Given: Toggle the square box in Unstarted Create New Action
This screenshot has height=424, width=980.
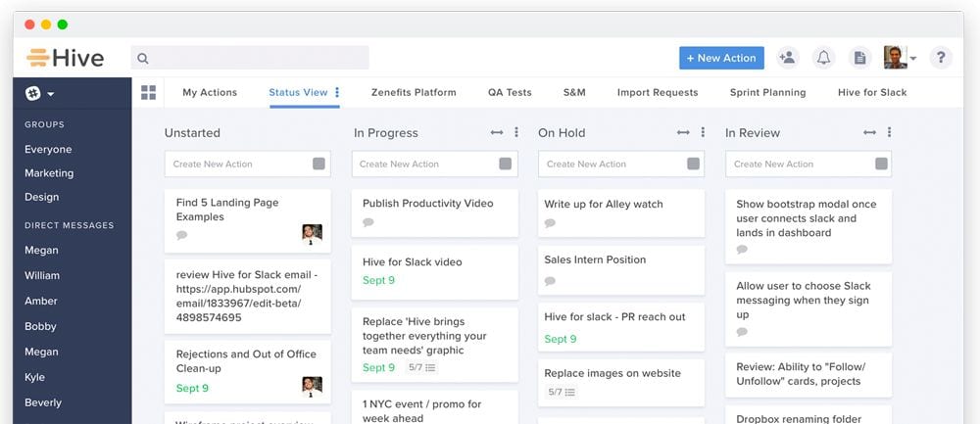Looking at the screenshot, I should point(318,164).
